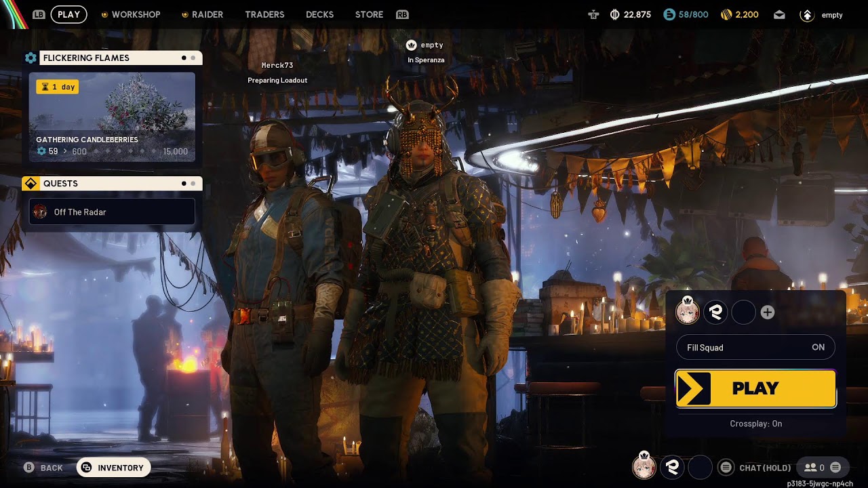Viewport: 868px width, 488px height.
Task: Switch to the Workshop tab
Action: pos(136,14)
